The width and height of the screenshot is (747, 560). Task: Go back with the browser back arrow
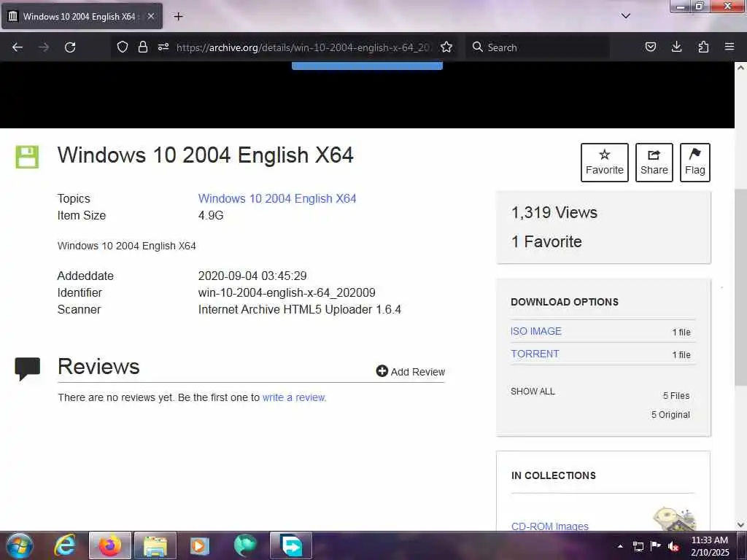click(x=18, y=47)
